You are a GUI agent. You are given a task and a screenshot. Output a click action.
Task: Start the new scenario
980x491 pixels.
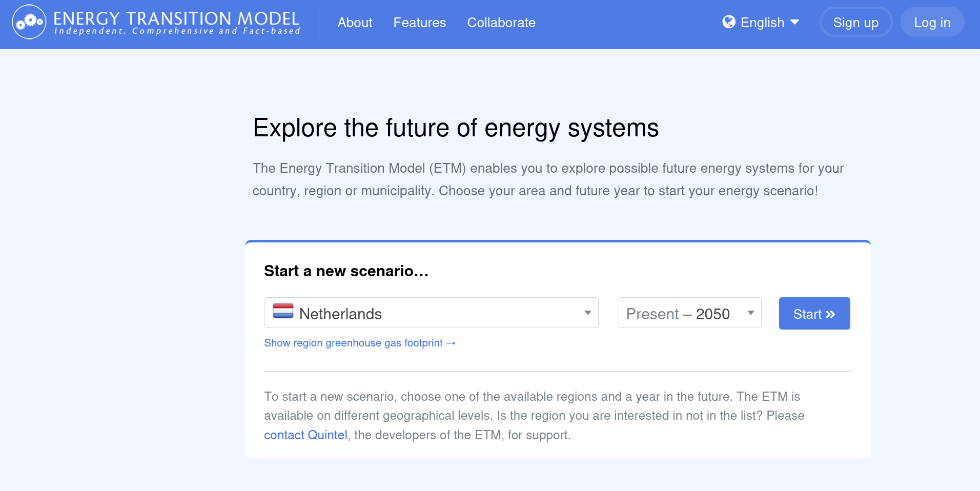[x=814, y=313]
